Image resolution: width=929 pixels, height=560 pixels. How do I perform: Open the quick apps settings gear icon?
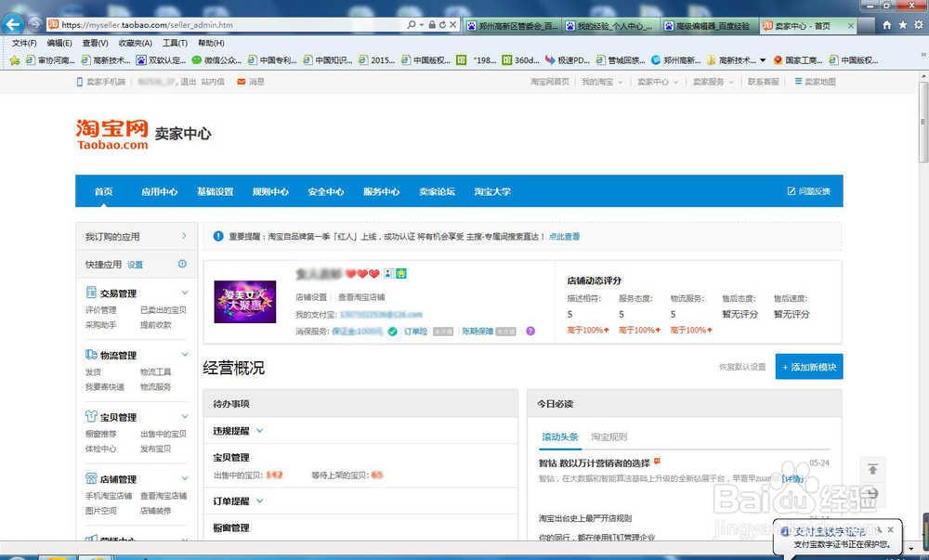pyautogui.click(x=182, y=264)
